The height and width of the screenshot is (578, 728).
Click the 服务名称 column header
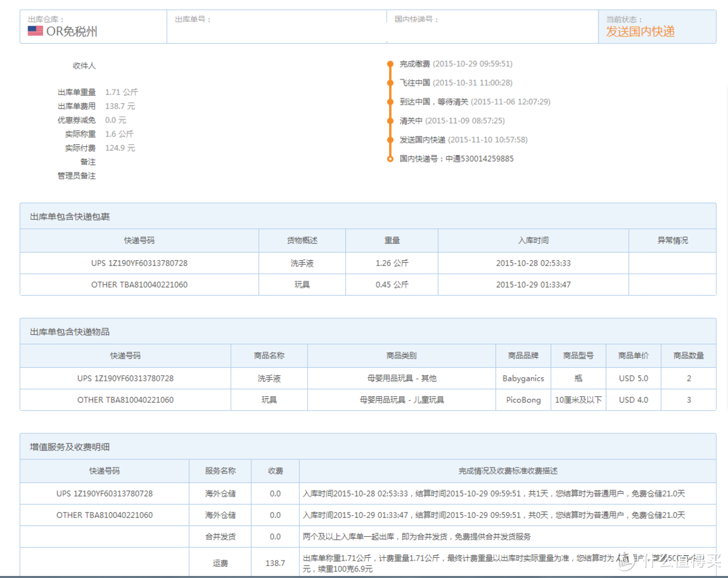pos(220,471)
